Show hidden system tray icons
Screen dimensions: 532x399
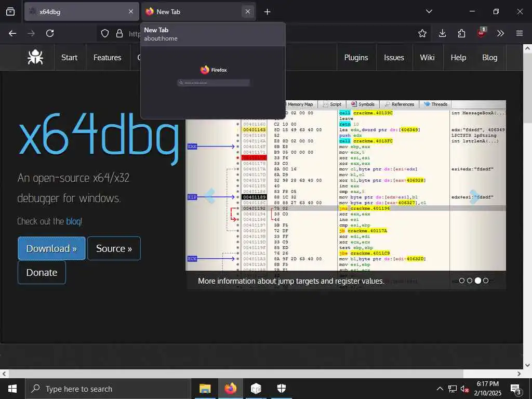click(x=440, y=389)
